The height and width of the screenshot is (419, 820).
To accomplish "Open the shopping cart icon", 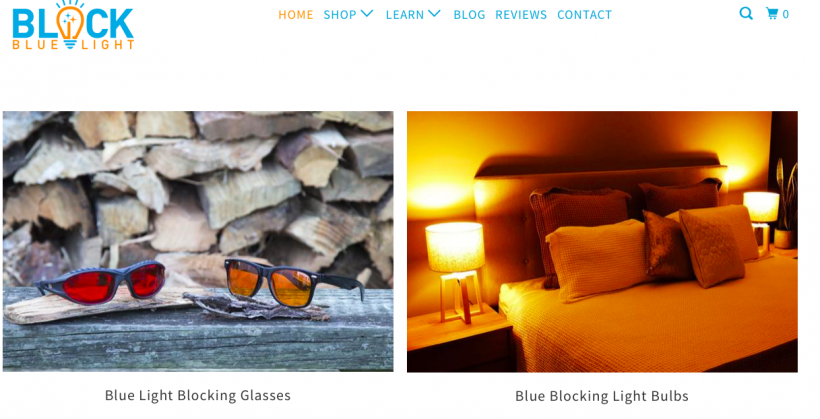I will pyautogui.click(x=772, y=14).
